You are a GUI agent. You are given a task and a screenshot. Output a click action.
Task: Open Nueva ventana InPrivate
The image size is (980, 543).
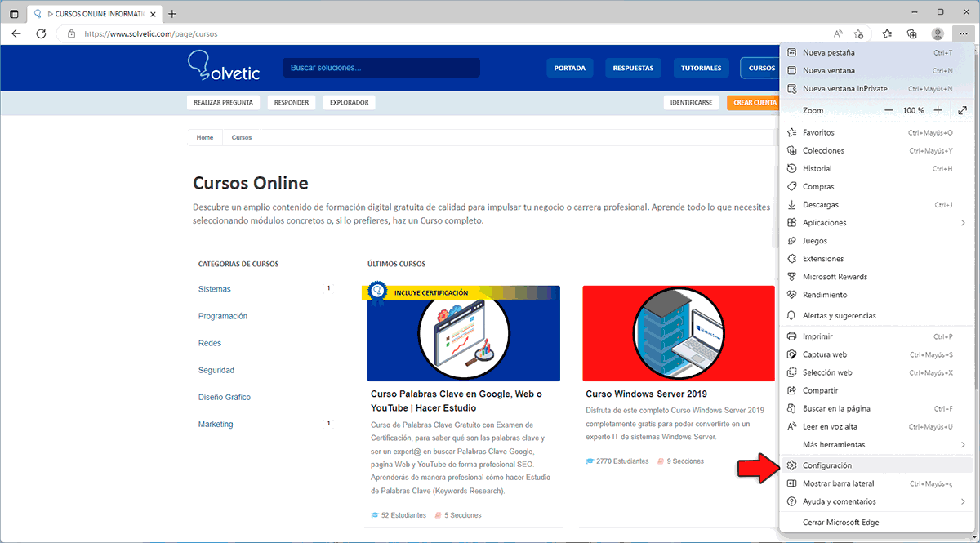[876, 88]
